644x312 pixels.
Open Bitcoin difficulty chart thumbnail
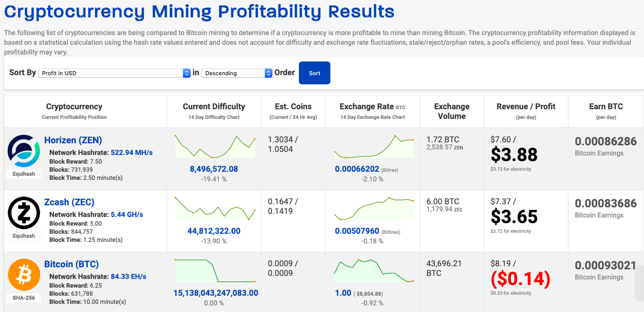coord(214,271)
